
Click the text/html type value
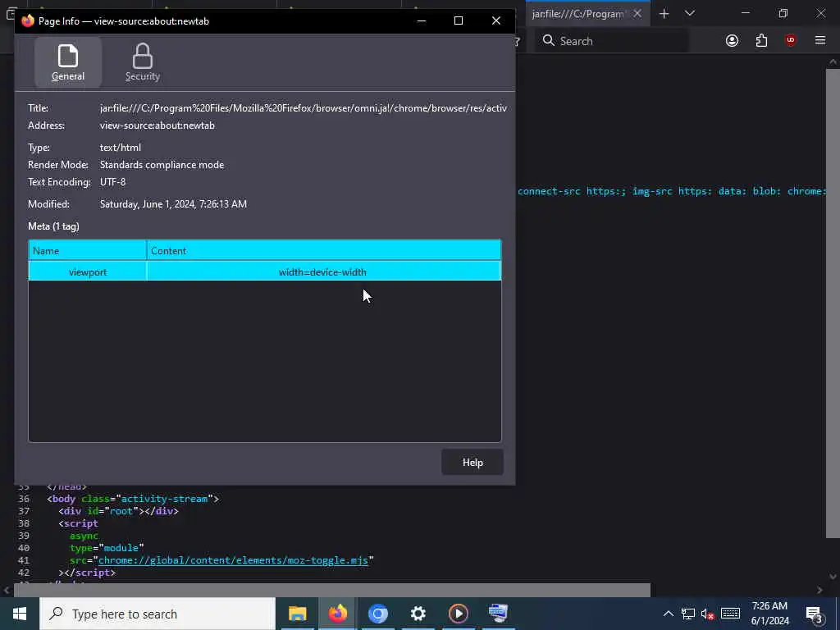tap(121, 148)
